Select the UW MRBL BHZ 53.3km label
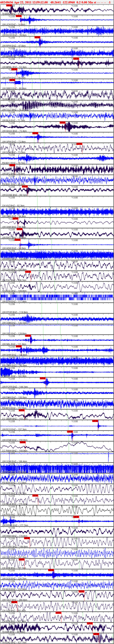 (14, 67)
